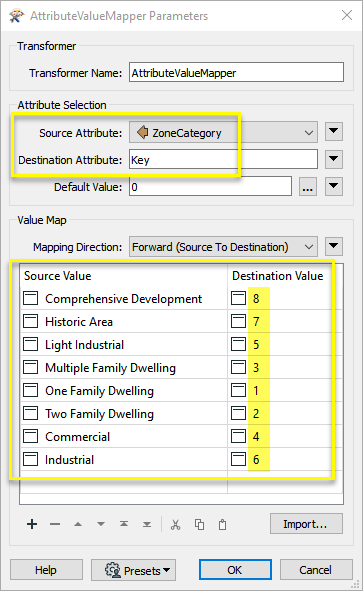Cut selected rows with scissors icon
This screenshot has height=591, width=363.
tap(176, 524)
